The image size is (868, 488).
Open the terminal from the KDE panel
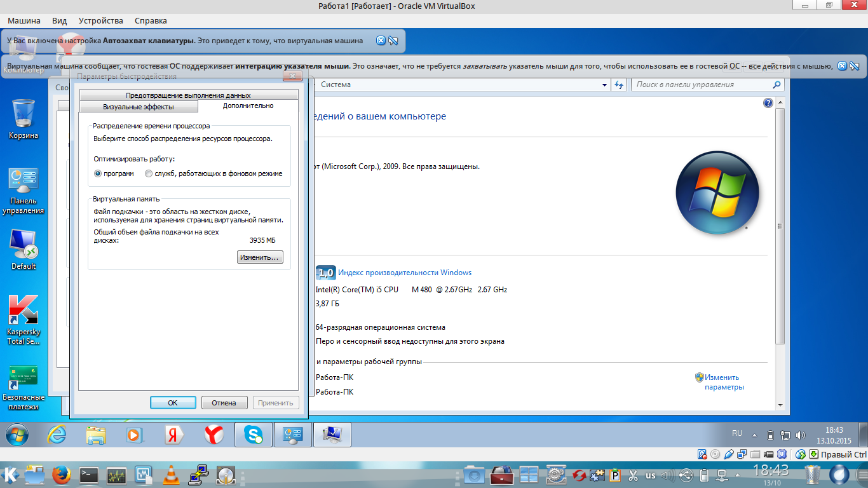[89, 475]
